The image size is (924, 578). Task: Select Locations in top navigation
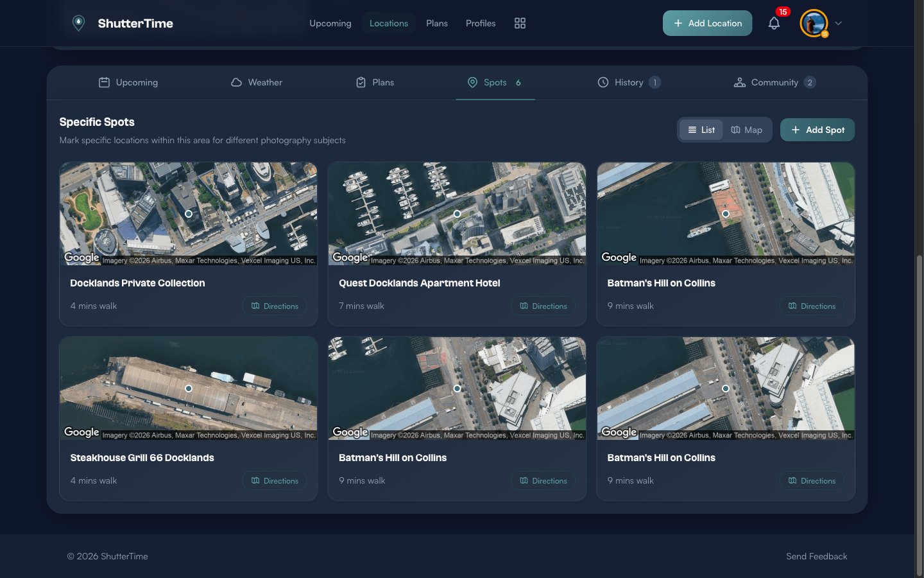coord(389,23)
